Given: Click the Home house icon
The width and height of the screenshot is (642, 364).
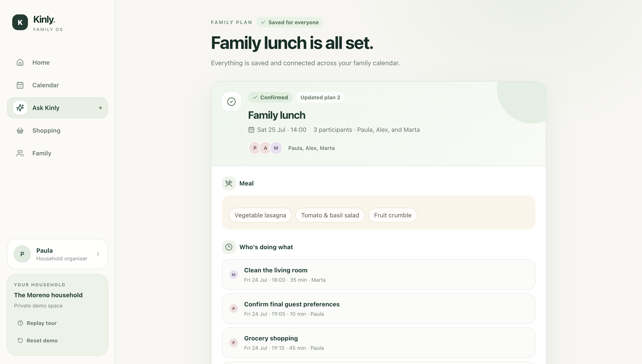Looking at the screenshot, I should (20, 62).
